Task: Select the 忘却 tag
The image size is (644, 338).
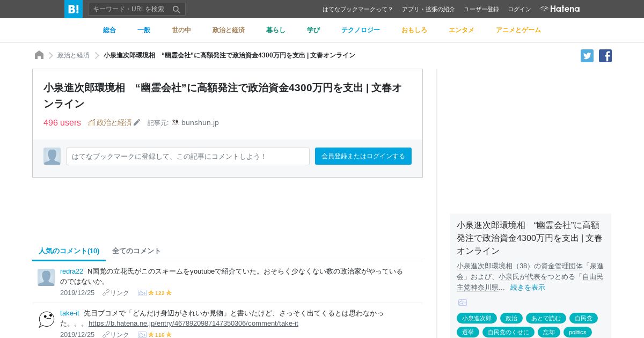Action: [x=548, y=332]
